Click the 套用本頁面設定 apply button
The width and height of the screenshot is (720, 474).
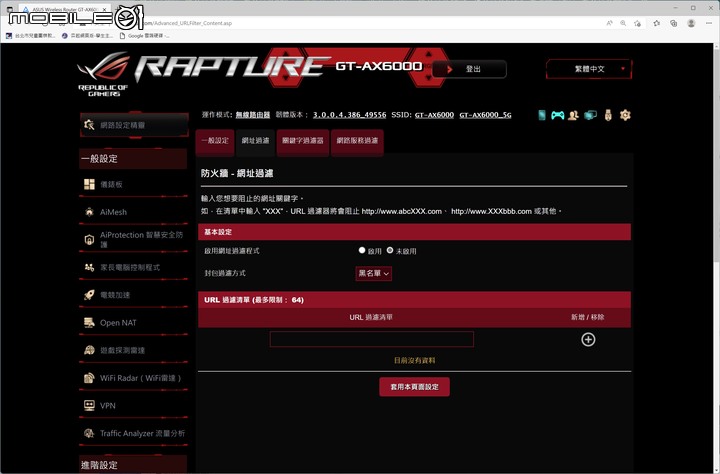[x=414, y=387]
